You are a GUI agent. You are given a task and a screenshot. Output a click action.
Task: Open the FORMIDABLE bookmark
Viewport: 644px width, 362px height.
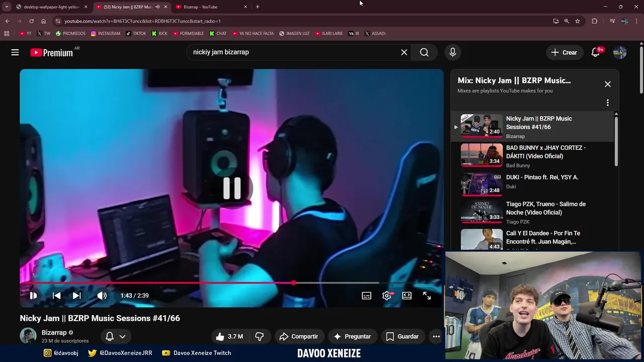coord(189,34)
